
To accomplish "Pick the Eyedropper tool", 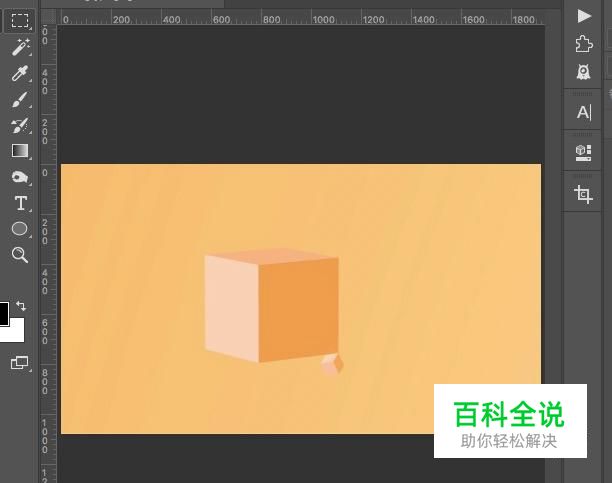I will click(20, 73).
